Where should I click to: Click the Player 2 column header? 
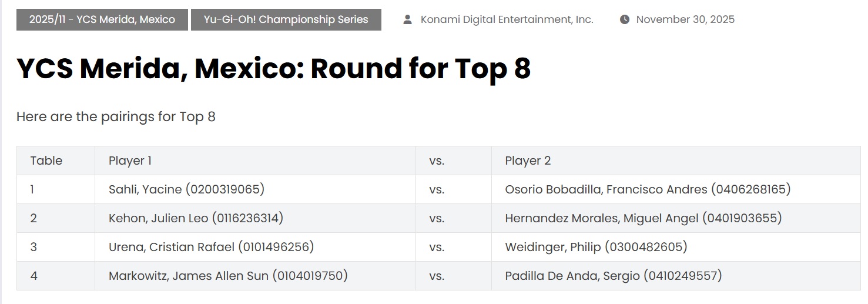click(676, 161)
